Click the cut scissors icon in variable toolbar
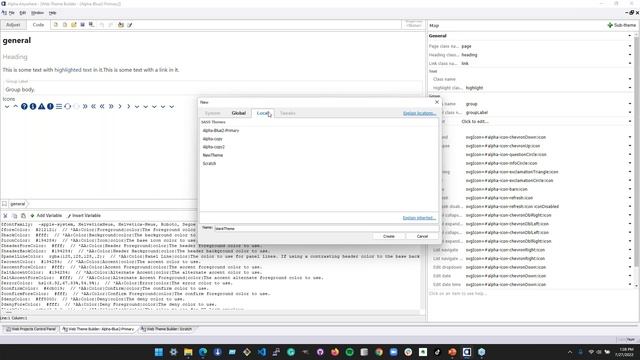 [5, 216]
